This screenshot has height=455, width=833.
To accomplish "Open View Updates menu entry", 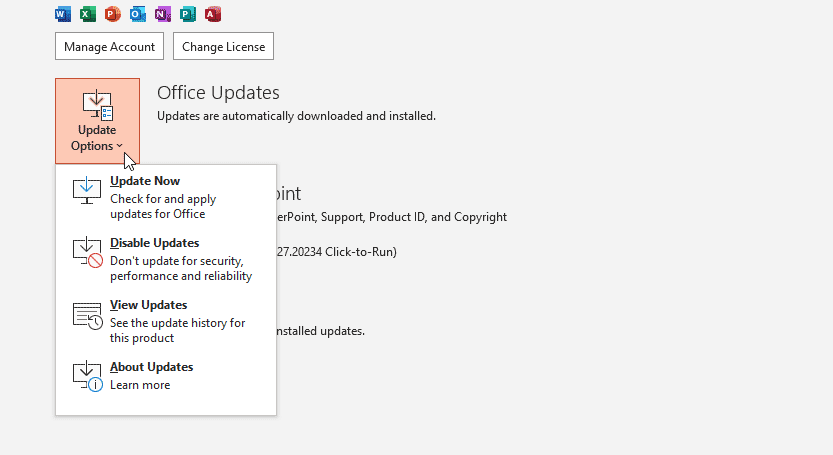I will point(148,305).
